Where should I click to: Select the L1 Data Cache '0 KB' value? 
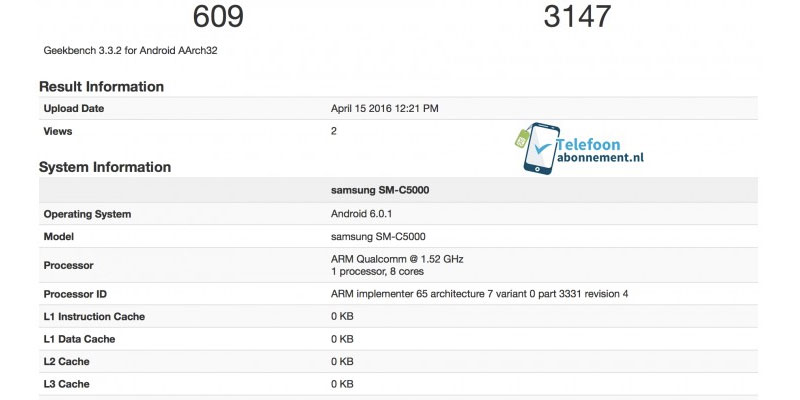coord(342,339)
